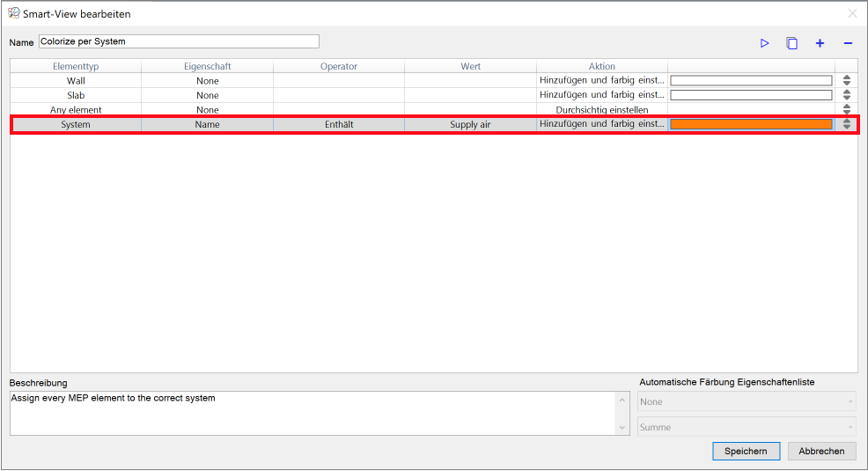
Task: Open the white color swatch of Slab row
Action: (751, 95)
